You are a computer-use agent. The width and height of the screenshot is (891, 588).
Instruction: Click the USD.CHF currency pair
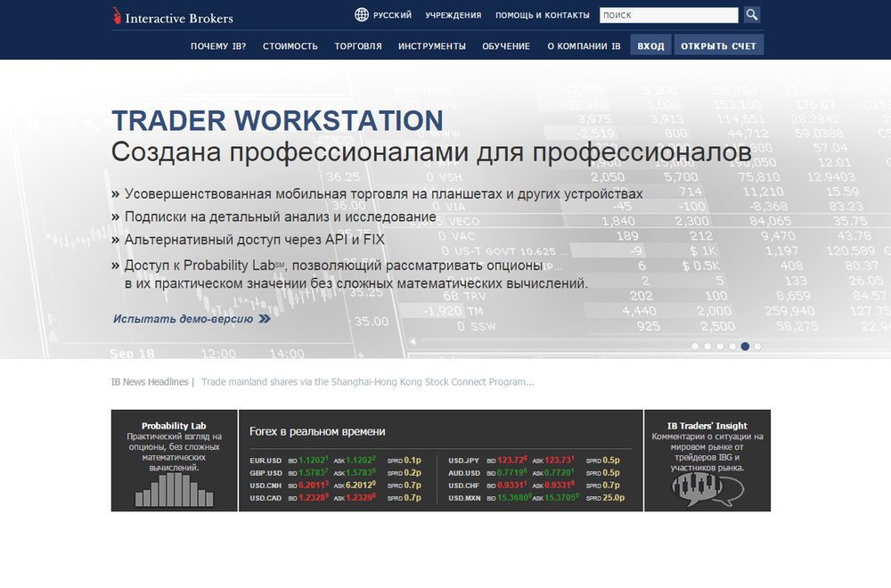(463, 486)
